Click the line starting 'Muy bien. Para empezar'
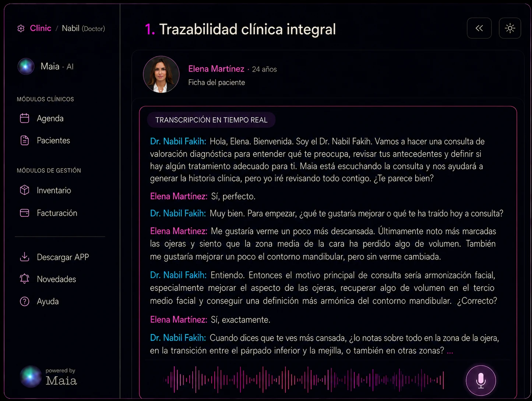The width and height of the screenshot is (532, 401). pyautogui.click(x=356, y=213)
